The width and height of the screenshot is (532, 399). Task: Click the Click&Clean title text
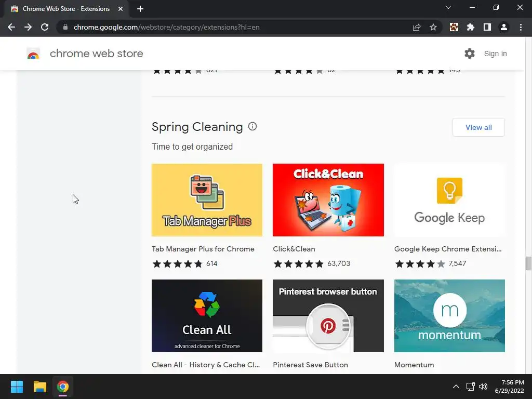[294, 249]
